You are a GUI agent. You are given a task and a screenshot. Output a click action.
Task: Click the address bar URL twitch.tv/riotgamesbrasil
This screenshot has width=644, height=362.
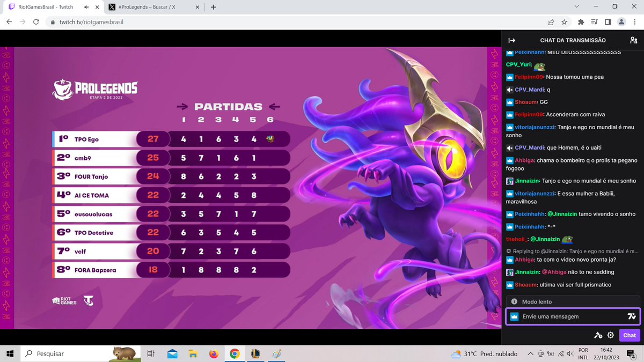pos(92,22)
